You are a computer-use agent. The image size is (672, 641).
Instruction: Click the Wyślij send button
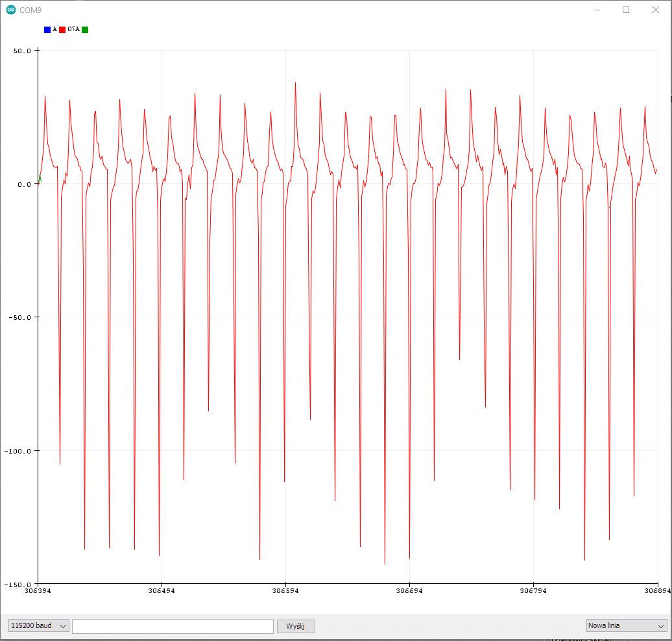click(296, 626)
